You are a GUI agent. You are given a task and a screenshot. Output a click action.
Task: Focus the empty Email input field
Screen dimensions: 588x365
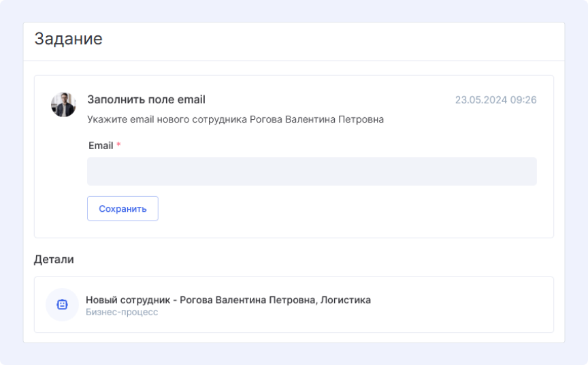(312, 172)
